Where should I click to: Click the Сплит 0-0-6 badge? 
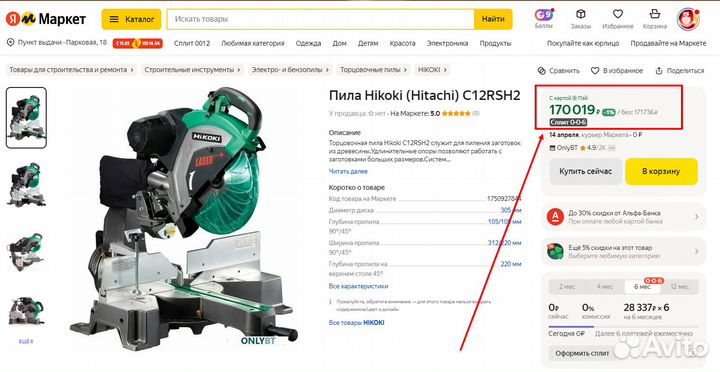[568, 123]
